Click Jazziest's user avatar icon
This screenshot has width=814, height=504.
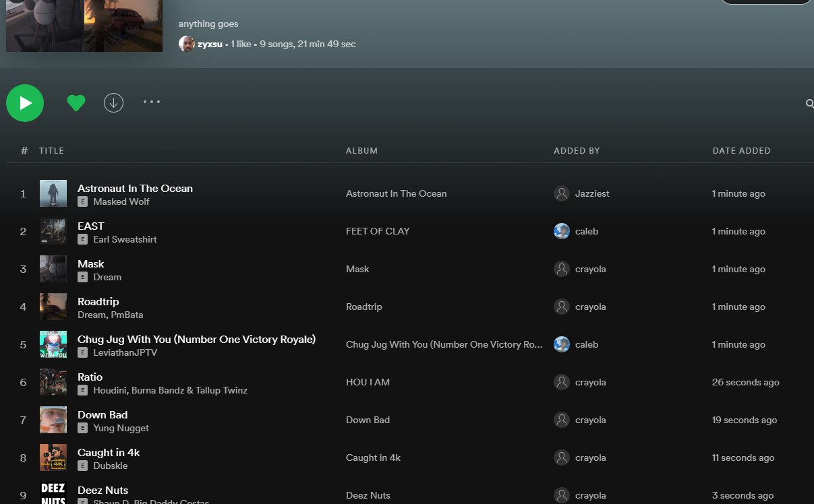[562, 193]
